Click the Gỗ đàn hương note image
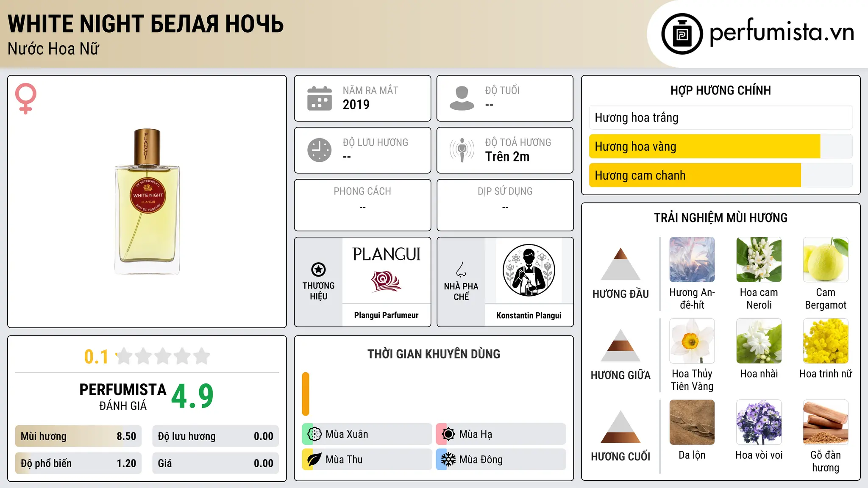The height and width of the screenshot is (488, 868). pyautogui.click(x=826, y=422)
